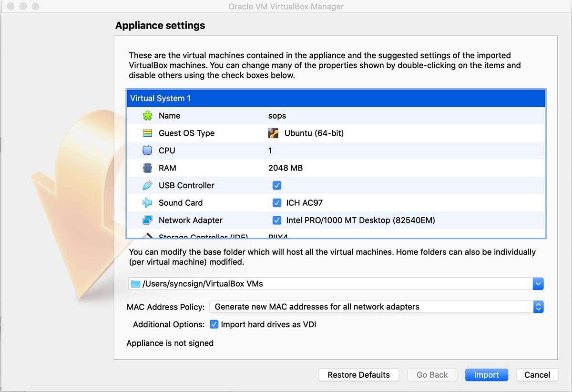Viewport: 572px width, 392px height.
Task: Click the Network Adapter monitors icon
Action: tap(147, 220)
